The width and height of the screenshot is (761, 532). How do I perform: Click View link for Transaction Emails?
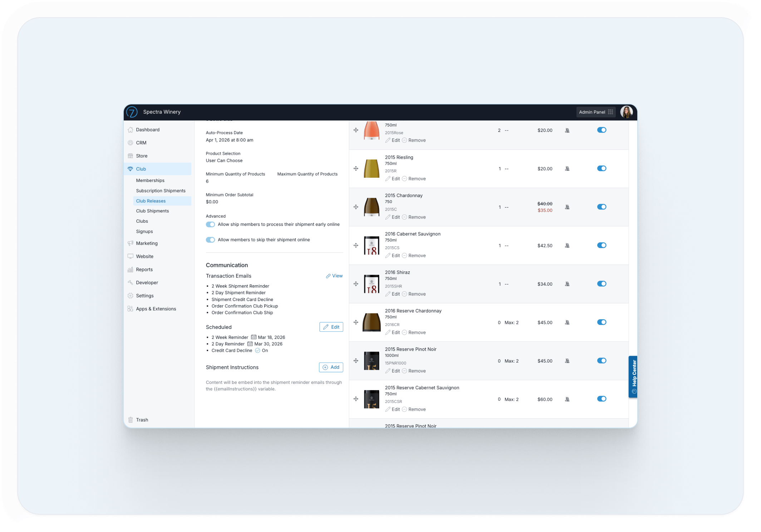[x=334, y=276]
